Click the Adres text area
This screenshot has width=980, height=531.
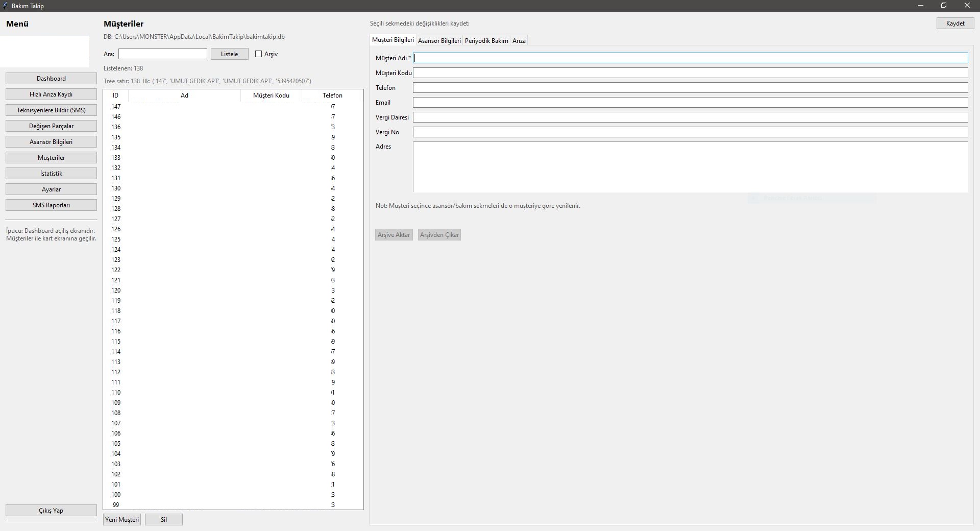(690, 167)
